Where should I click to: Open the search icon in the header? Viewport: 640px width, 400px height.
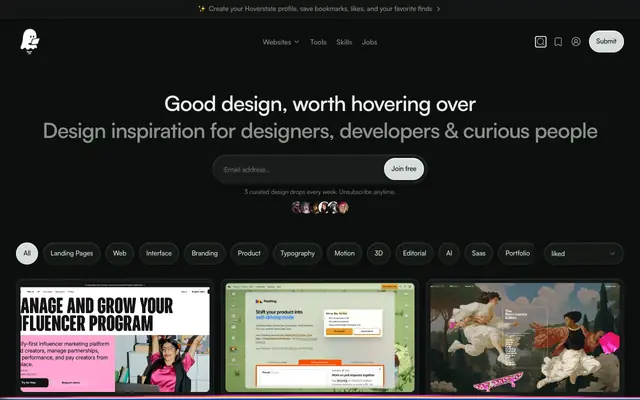(540, 42)
